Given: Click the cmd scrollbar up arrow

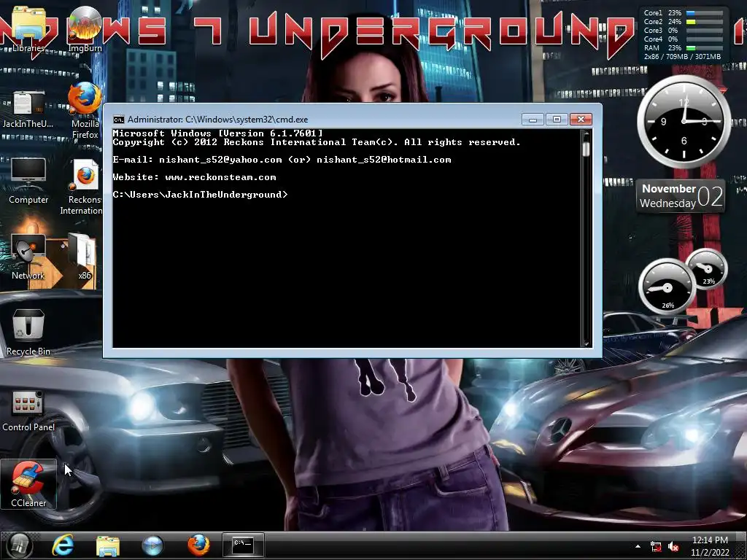Looking at the screenshot, I should coord(586,134).
